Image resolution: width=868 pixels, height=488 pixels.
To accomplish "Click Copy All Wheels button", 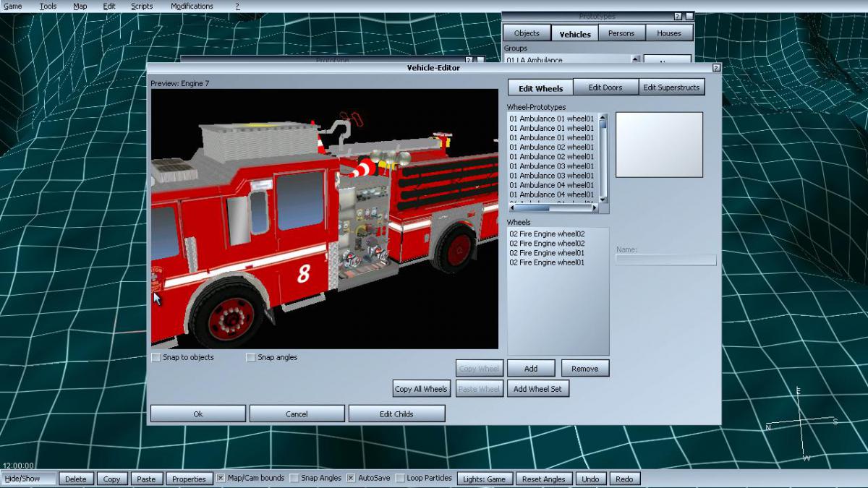I will 421,389.
